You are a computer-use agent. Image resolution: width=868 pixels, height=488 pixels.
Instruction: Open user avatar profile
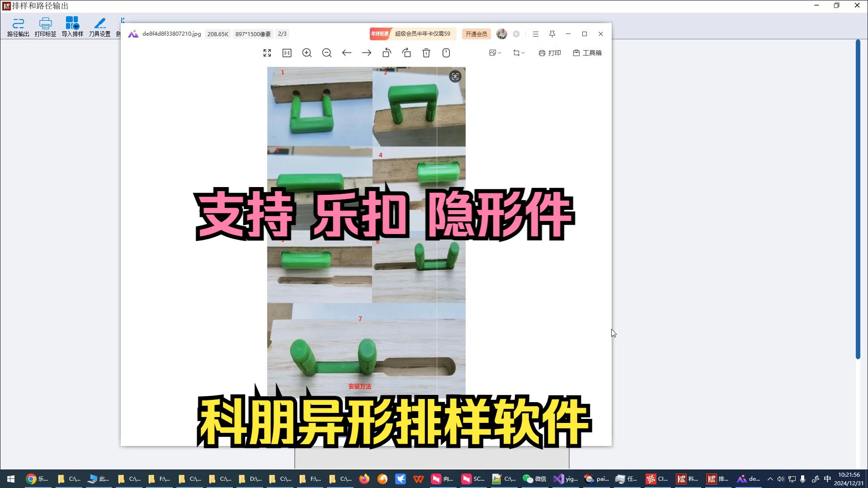pyautogui.click(x=501, y=34)
